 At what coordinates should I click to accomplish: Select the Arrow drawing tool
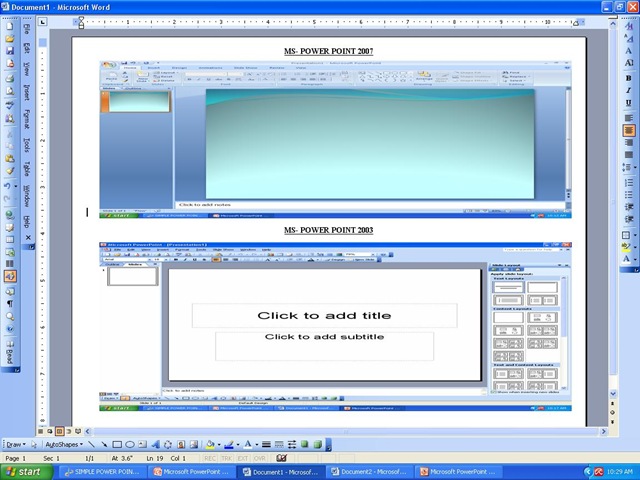(104, 444)
